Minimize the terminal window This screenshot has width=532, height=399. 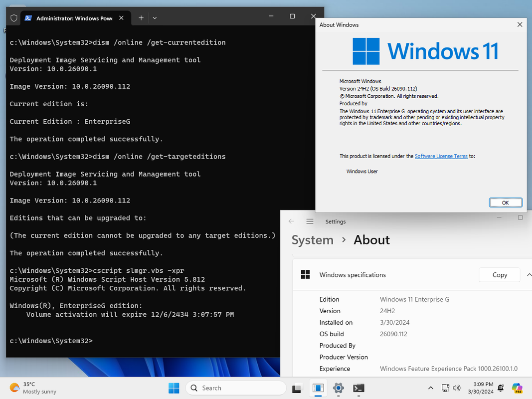tap(271, 16)
